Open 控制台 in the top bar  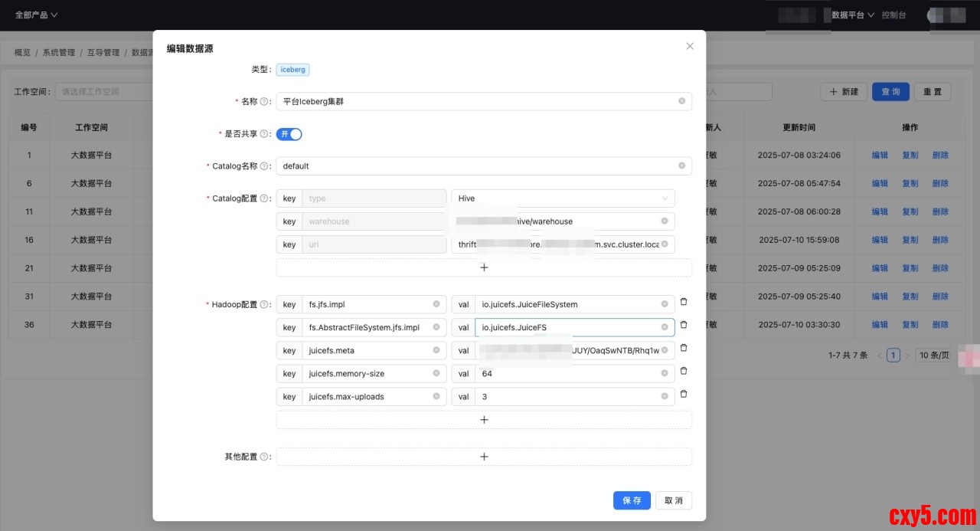click(893, 15)
